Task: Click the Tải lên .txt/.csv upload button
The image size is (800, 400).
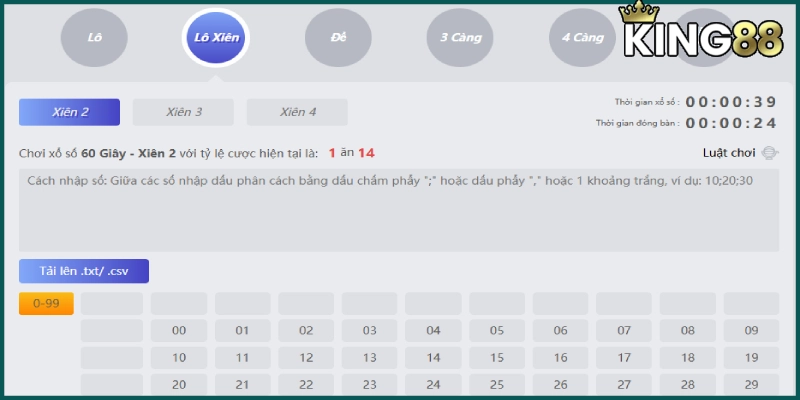Action: click(x=84, y=271)
